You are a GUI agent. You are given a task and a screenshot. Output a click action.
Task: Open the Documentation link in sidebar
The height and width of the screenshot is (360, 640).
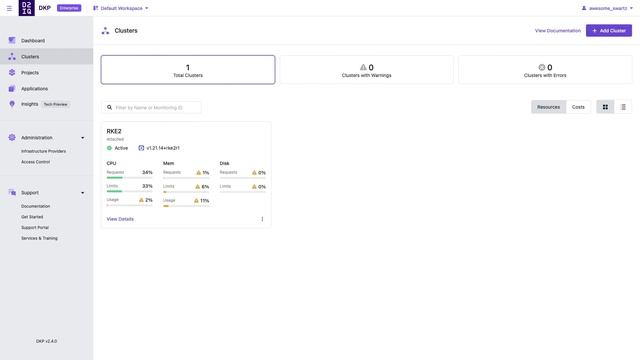click(x=36, y=206)
